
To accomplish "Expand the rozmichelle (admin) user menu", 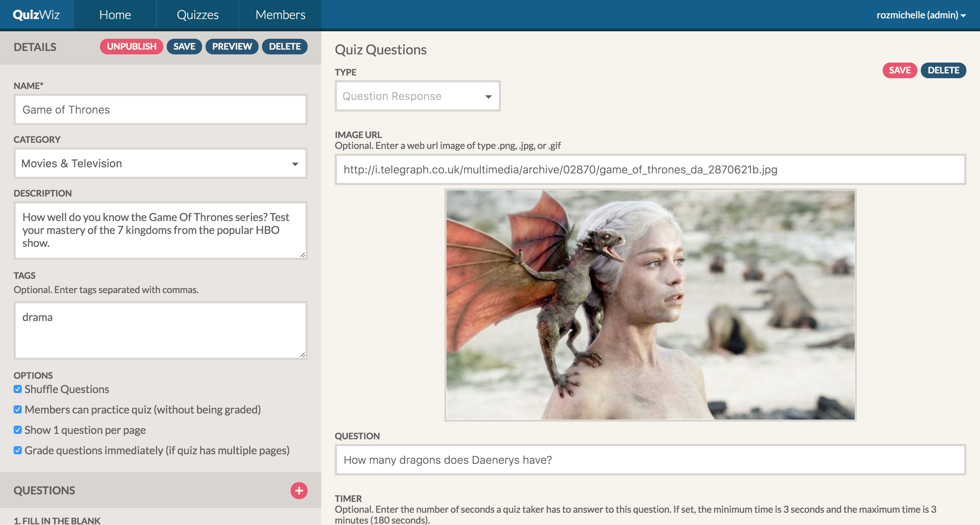I will coord(921,15).
